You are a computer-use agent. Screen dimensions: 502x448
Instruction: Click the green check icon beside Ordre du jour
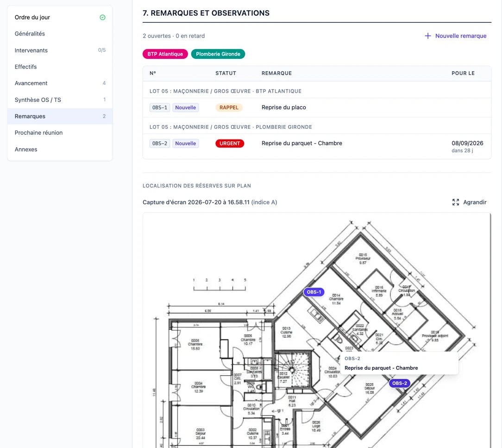[x=102, y=17]
